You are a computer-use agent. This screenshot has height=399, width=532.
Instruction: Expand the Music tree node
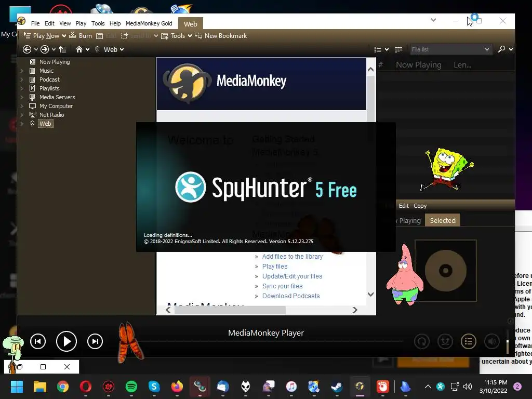pyautogui.click(x=22, y=71)
